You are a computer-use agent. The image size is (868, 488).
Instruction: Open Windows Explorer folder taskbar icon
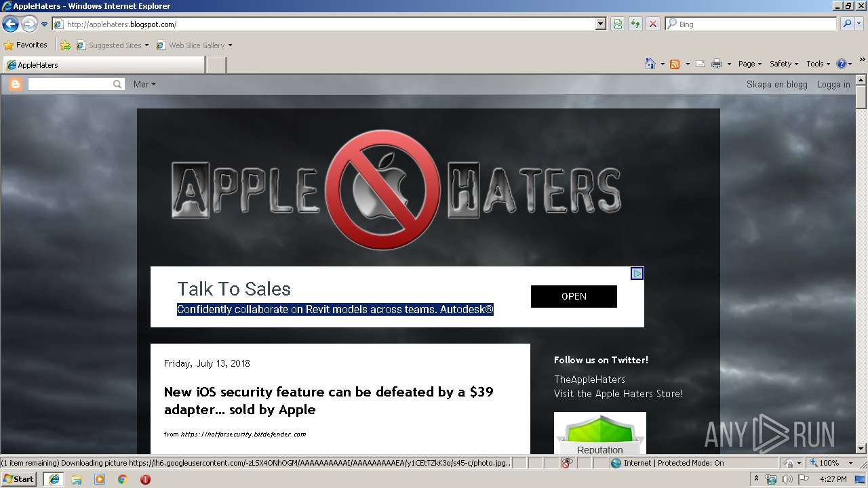point(77,479)
